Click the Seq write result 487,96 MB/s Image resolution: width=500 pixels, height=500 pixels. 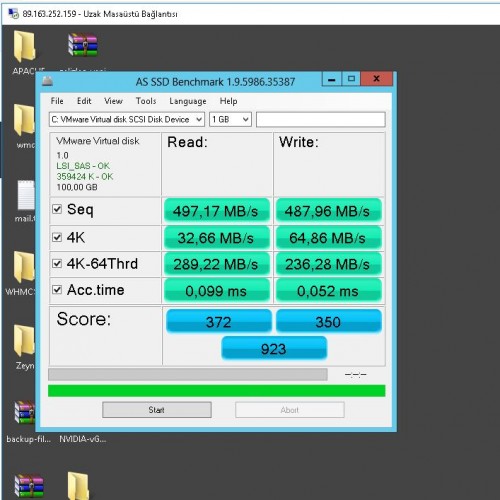(328, 211)
